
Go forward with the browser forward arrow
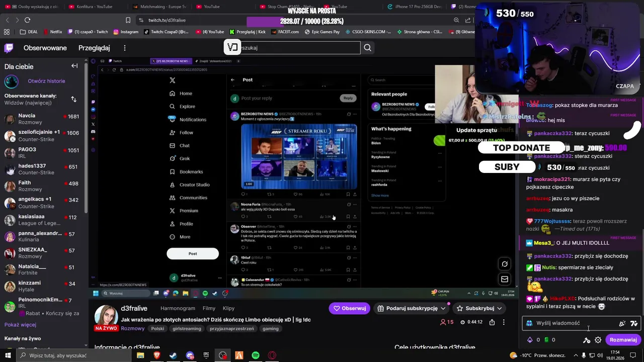[x=17, y=20]
